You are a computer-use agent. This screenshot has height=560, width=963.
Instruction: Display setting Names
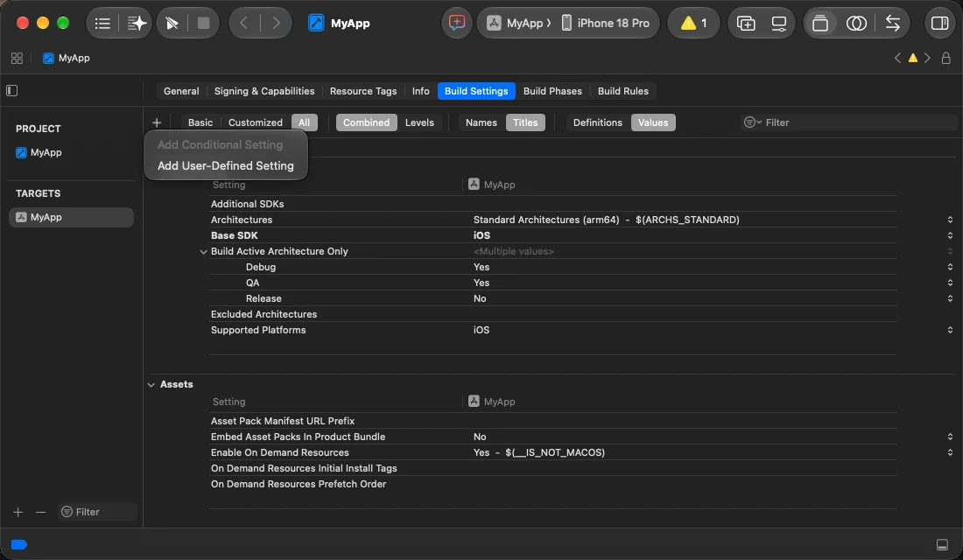[481, 122]
